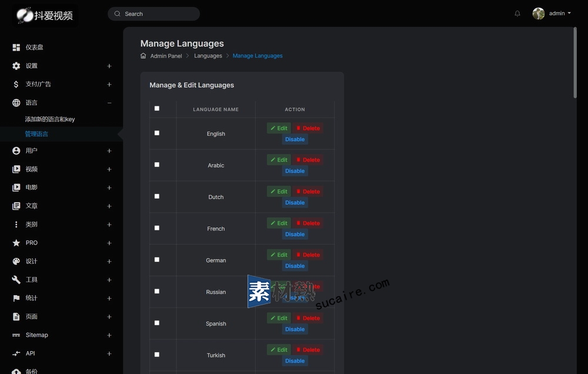Click the categories three-dots icon
This screenshot has height=374, width=588.
click(x=16, y=224)
